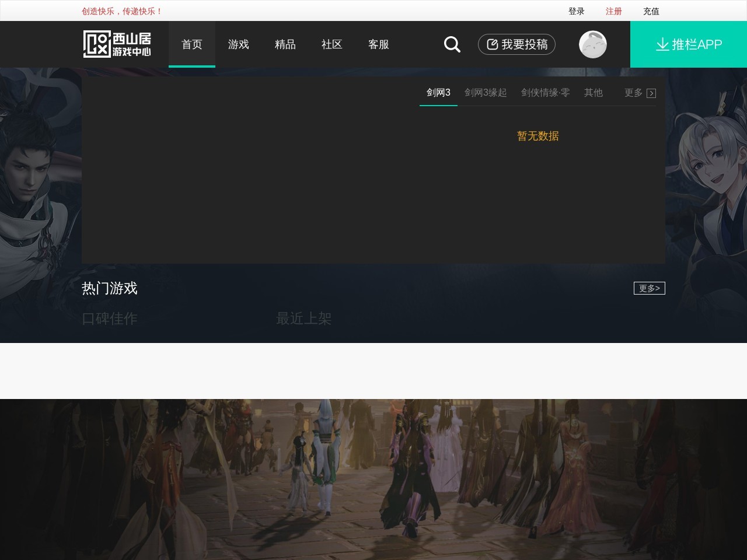The height and width of the screenshot is (560, 747).
Task: Click the 暂无数据 message
Action: click(538, 136)
